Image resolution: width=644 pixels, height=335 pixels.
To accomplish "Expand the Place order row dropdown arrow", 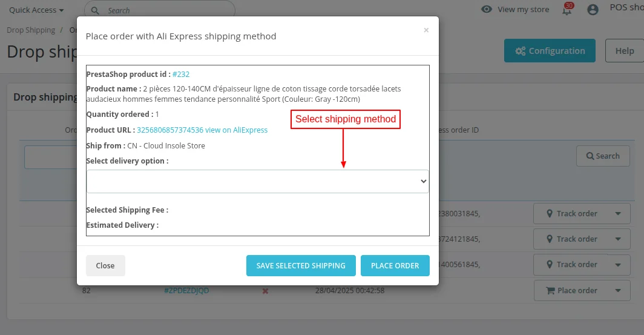I will 618,291.
